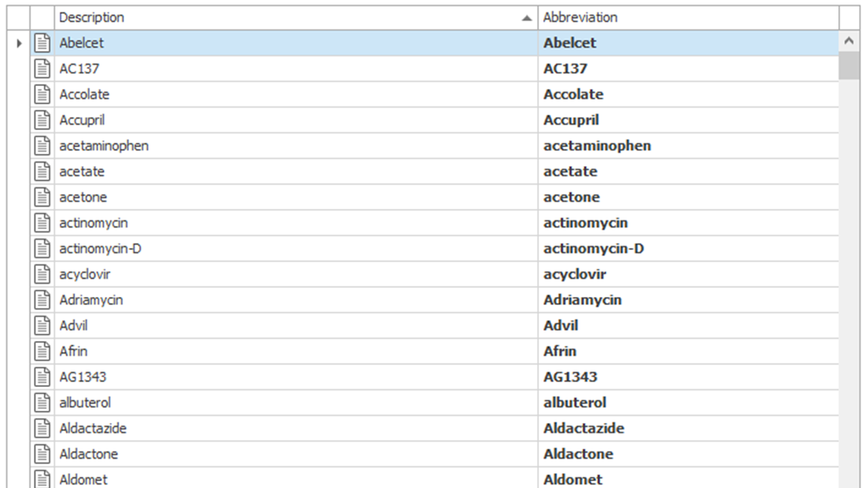Select the bold acyclovir abbreviation cell
The image size is (868, 488).
point(688,274)
